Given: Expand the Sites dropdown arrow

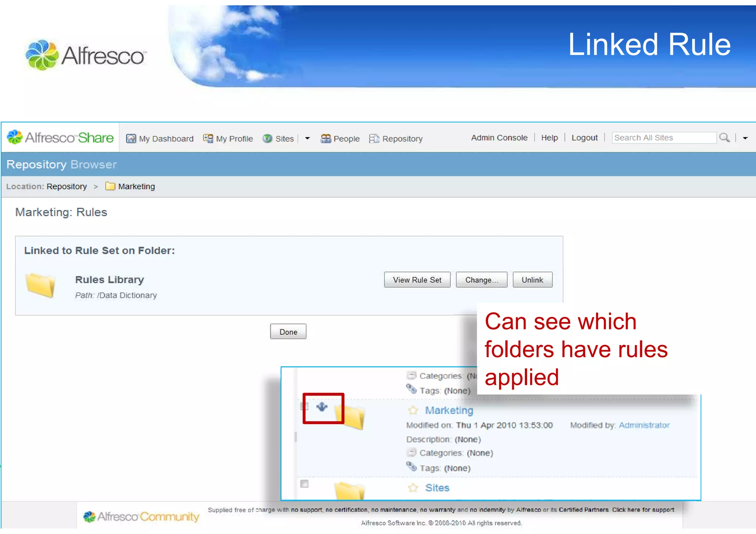Looking at the screenshot, I should (307, 138).
